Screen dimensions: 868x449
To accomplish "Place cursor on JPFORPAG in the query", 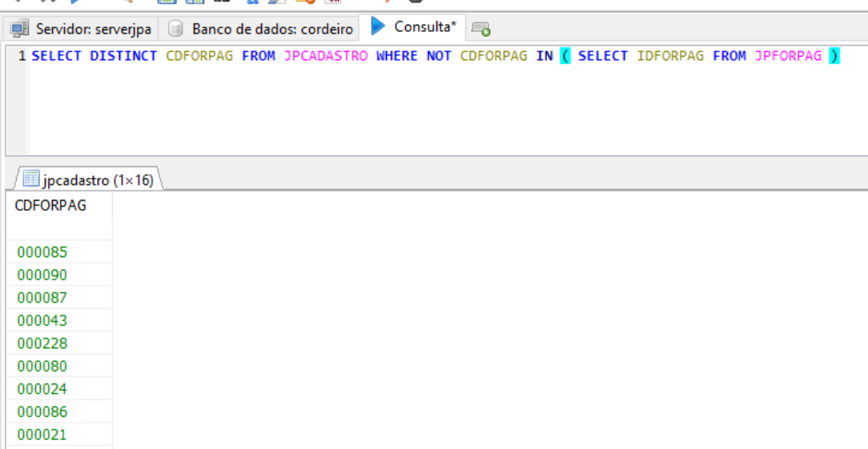I will (x=788, y=56).
